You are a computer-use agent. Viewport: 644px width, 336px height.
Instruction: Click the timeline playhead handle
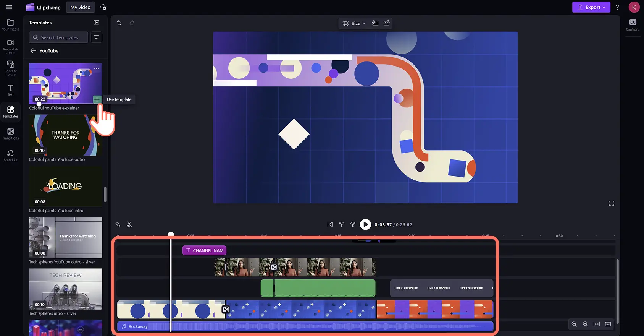(x=171, y=234)
